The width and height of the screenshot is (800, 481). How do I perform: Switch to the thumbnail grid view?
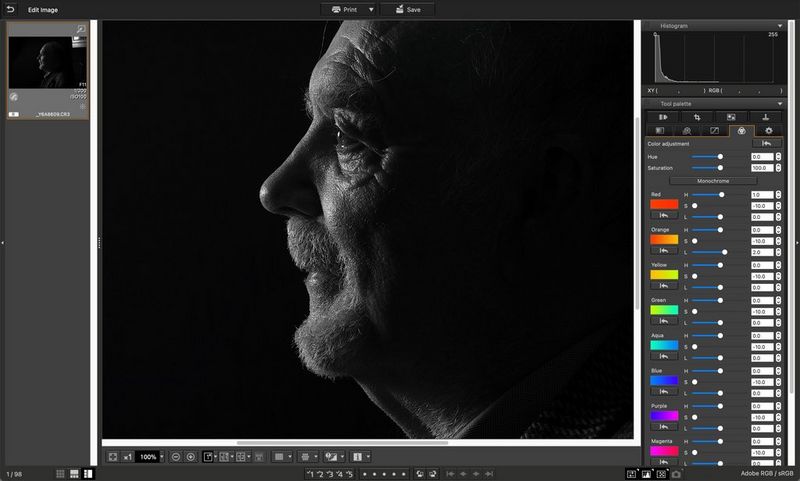(x=60, y=472)
